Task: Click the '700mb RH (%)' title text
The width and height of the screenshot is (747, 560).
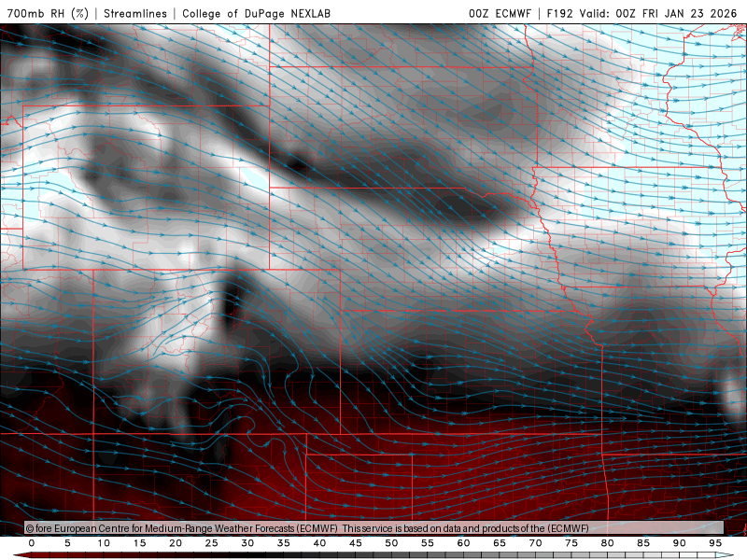Action: 48,13
